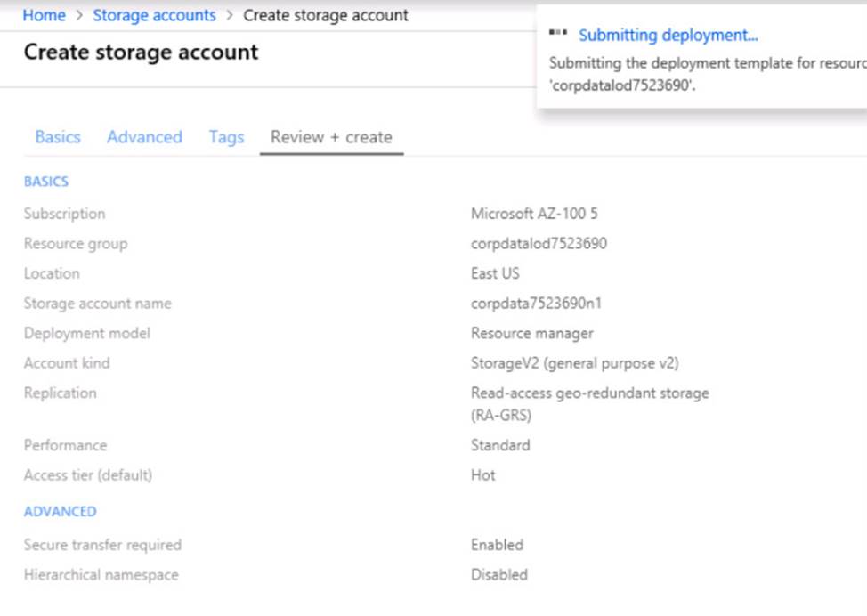Click the chevron after Storage accounts breadcrumb
This screenshot has height=616, width=867.
[230, 16]
